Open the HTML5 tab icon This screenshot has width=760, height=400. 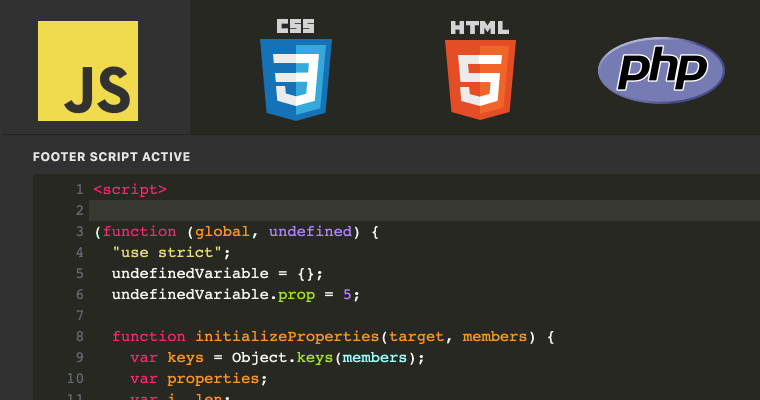point(480,70)
